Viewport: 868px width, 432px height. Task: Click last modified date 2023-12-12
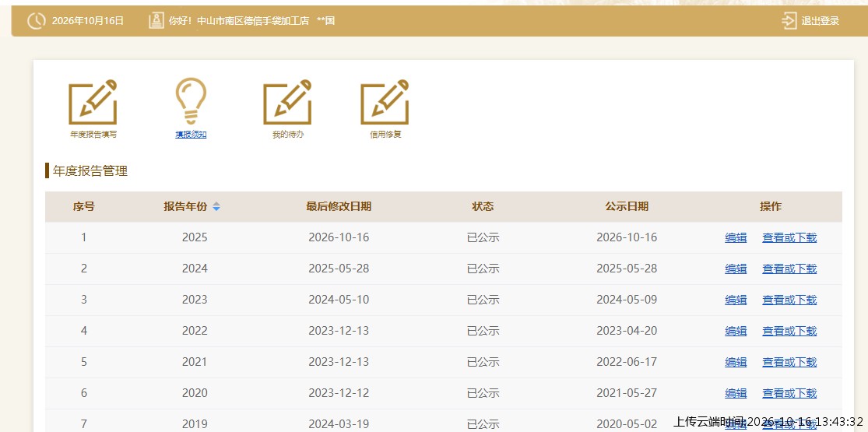[x=339, y=393]
